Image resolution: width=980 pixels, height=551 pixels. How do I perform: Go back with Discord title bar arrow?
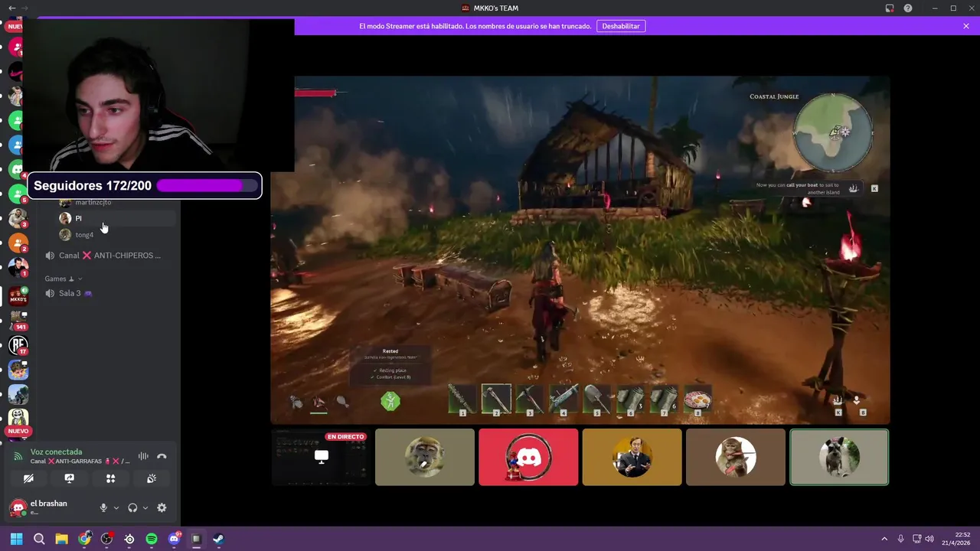(11, 8)
